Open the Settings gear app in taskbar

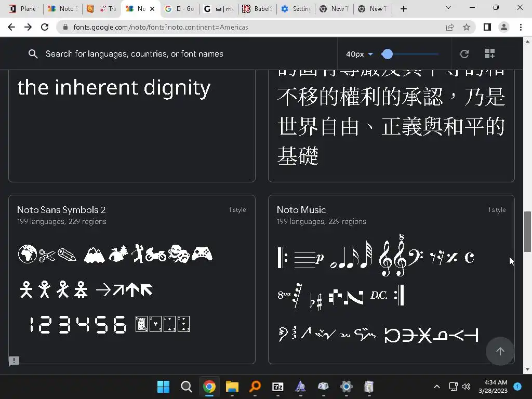pyautogui.click(x=347, y=387)
